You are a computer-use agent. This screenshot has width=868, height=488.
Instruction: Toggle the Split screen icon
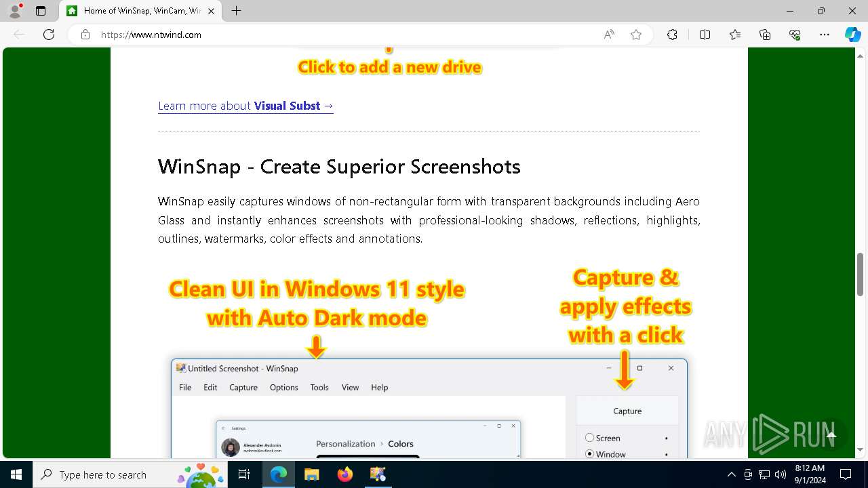(705, 35)
